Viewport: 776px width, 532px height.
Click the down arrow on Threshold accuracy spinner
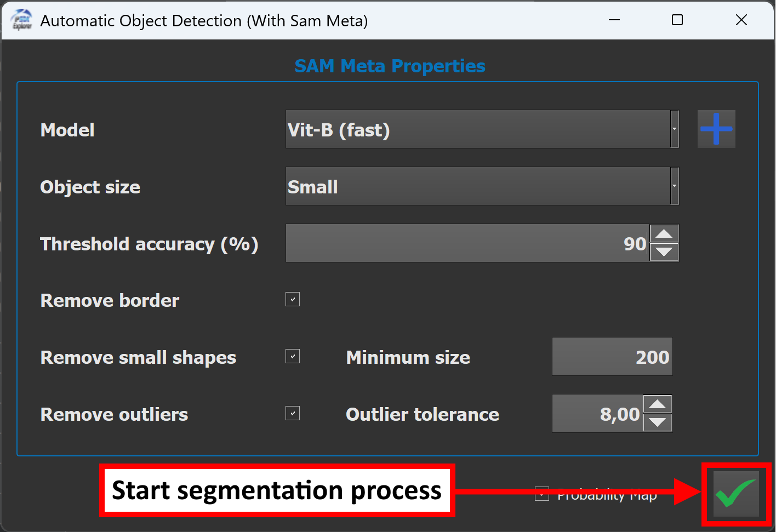point(664,253)
